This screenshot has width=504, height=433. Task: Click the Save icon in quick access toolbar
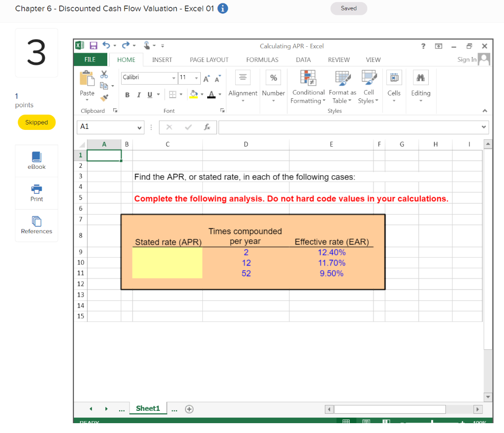tap(93, 46)
